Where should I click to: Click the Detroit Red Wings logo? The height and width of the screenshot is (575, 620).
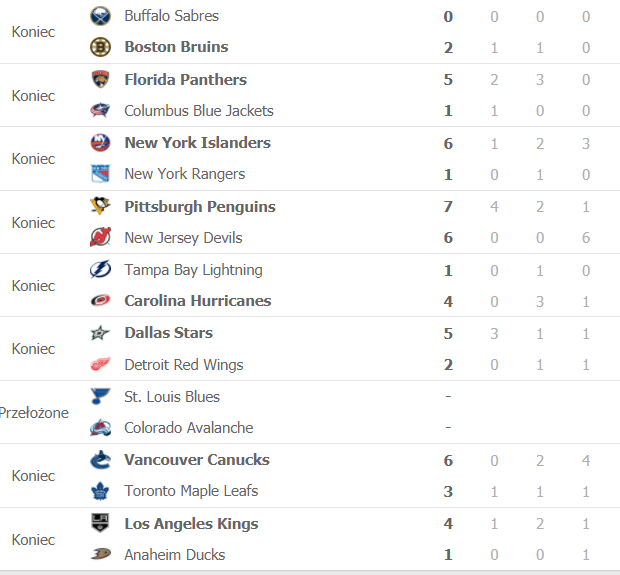coord(100,364)
